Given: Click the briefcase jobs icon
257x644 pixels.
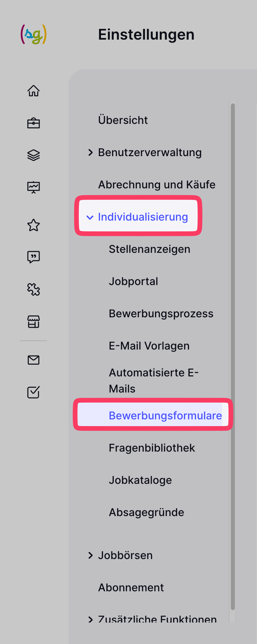Looking at the screenshot, I should point(34,123).
